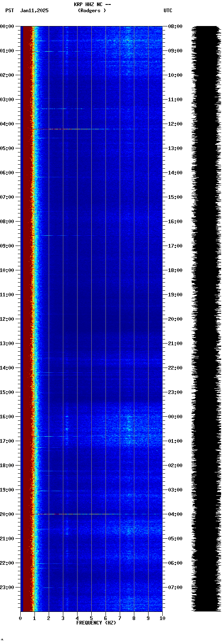This screenshot has height=644, width=224.
Task: Click the 13:00 label on PST axis
Action: coord(7,344)
